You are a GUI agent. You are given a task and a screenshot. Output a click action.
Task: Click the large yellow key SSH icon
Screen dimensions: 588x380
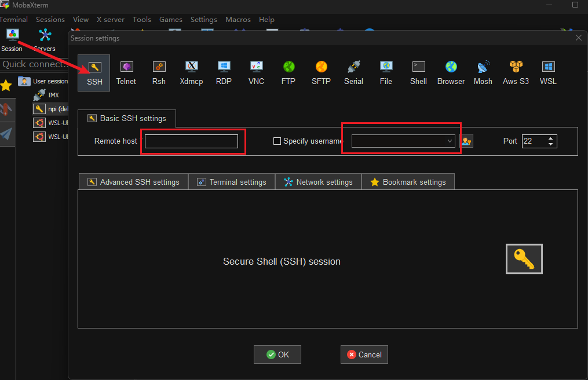coord(524,259)
